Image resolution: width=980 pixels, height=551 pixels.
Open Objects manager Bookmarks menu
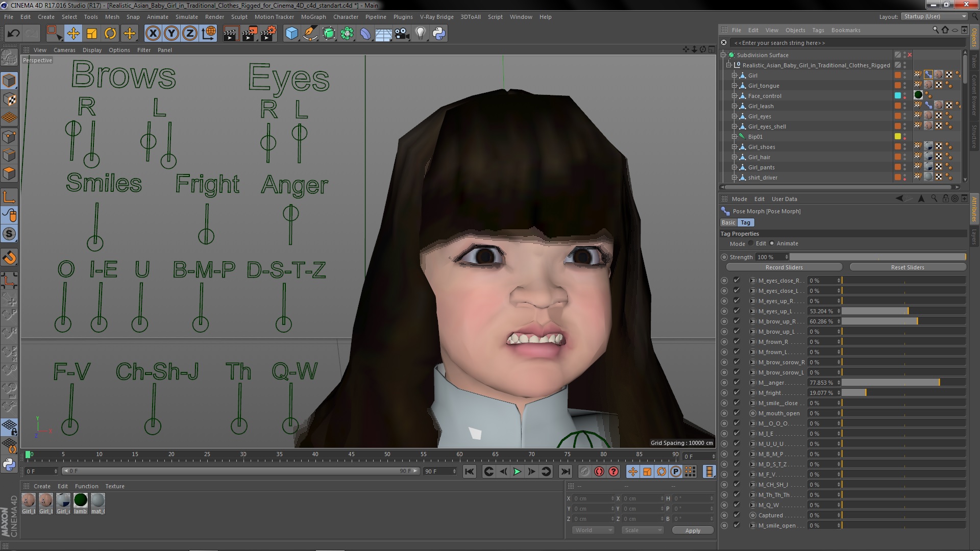click(x=846, y=30)
